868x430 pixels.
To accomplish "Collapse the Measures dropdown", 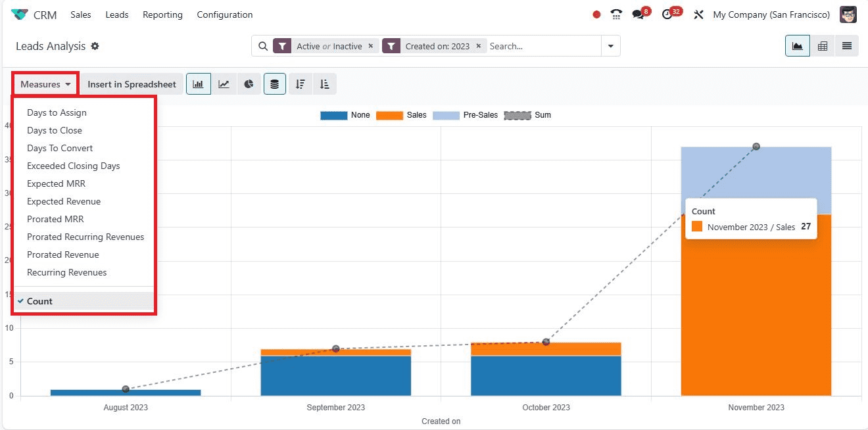I will point(45,84).
